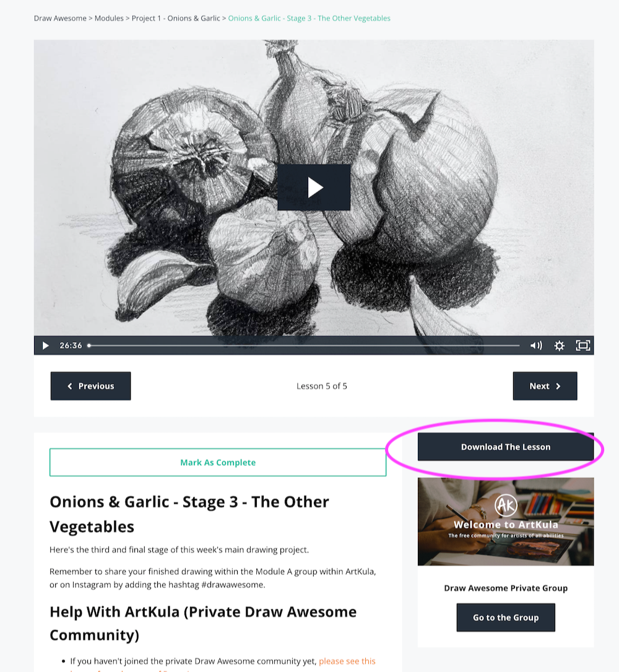This screenshot has width=619, height=672.
Task: Click the video progress bar to seek
Action: (304, 346)
